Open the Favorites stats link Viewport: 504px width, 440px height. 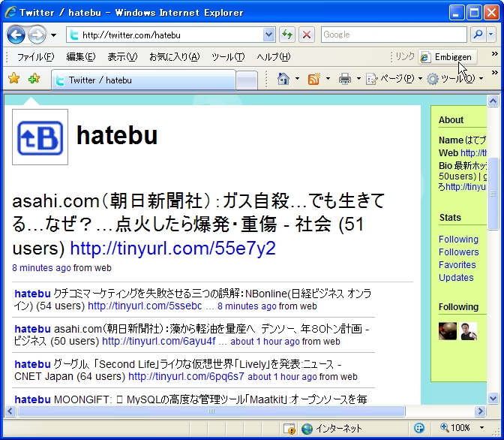pyautogui.click(x=457, y=265)
